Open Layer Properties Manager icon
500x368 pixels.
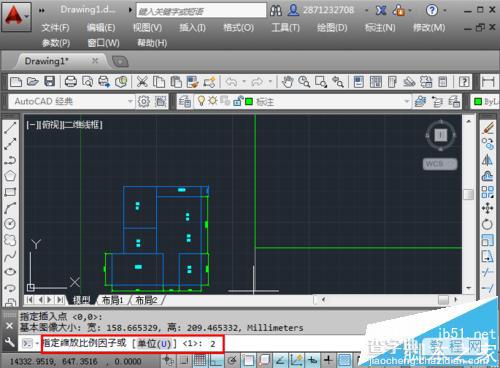point(185,101)
